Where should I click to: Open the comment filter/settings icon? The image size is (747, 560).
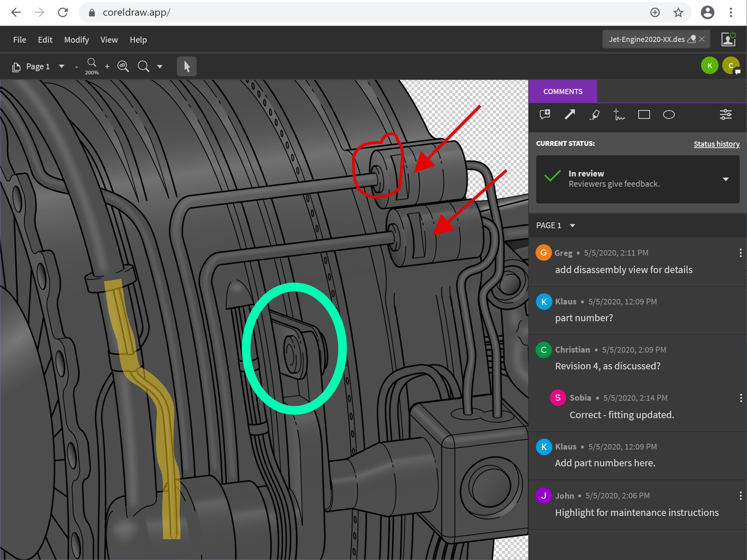(x=725, y=115)
